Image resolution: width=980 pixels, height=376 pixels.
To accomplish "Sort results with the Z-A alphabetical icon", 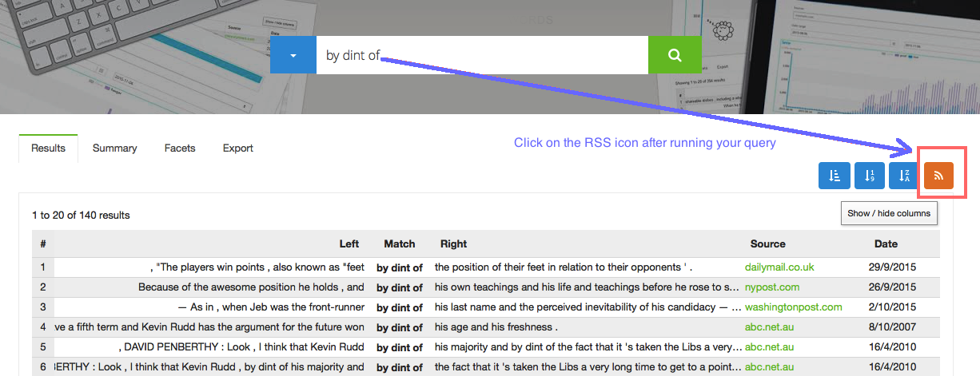I will click(x=904, y=175).
